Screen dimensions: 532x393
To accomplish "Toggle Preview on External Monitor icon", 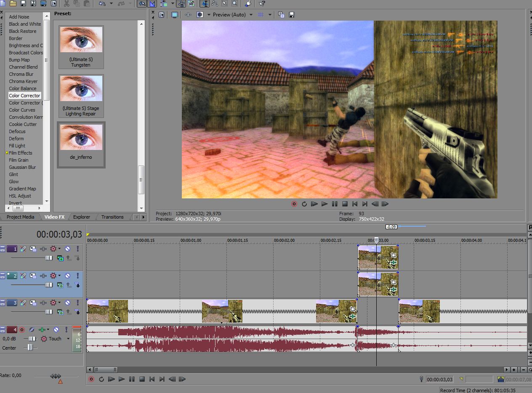I will pos(175,15).
